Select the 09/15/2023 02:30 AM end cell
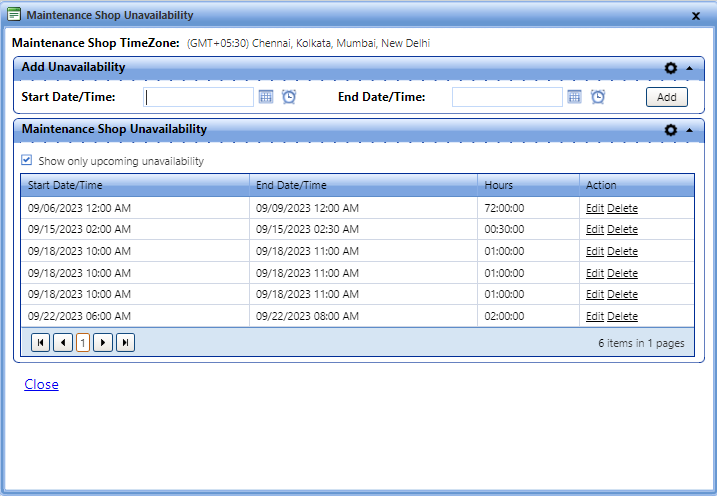 [364, 229]
